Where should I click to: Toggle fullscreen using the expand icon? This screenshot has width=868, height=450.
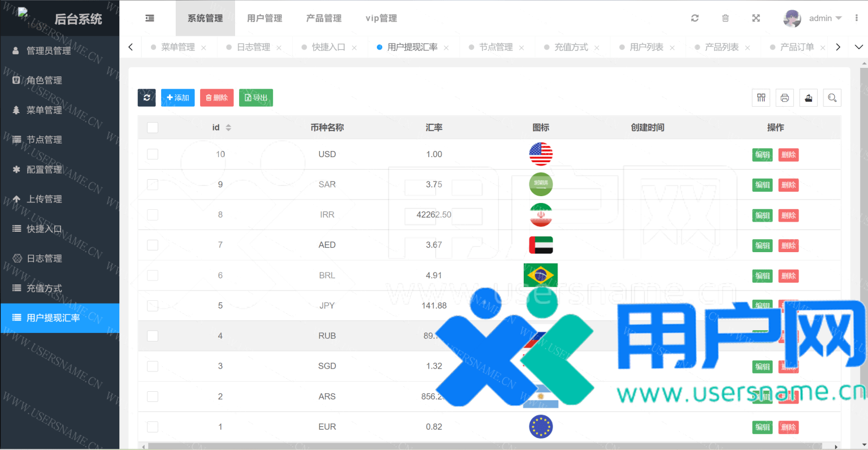pos(756,18)
